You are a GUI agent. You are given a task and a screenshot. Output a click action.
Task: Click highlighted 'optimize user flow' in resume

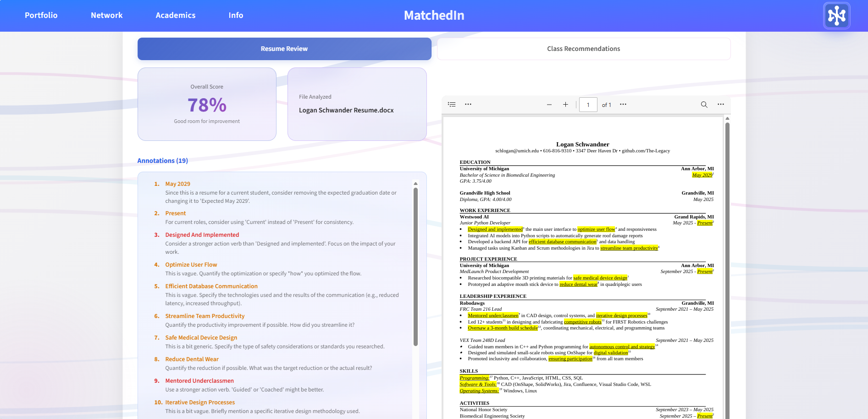point(596,229)
